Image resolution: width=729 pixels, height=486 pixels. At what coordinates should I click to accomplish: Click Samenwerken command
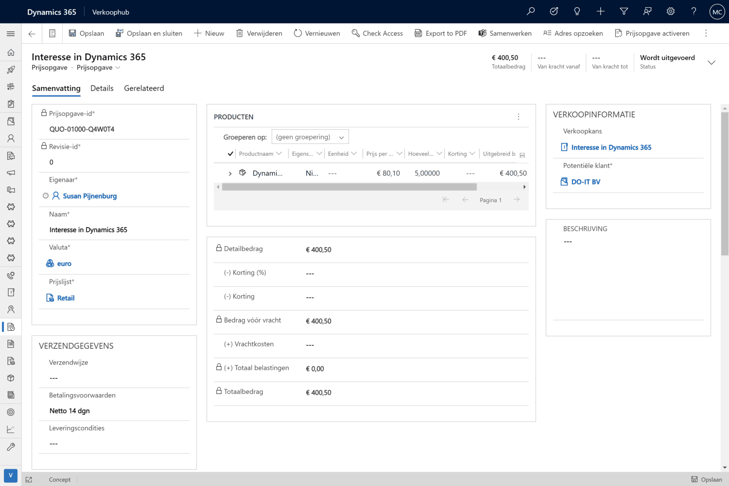[x=505, y=33]
